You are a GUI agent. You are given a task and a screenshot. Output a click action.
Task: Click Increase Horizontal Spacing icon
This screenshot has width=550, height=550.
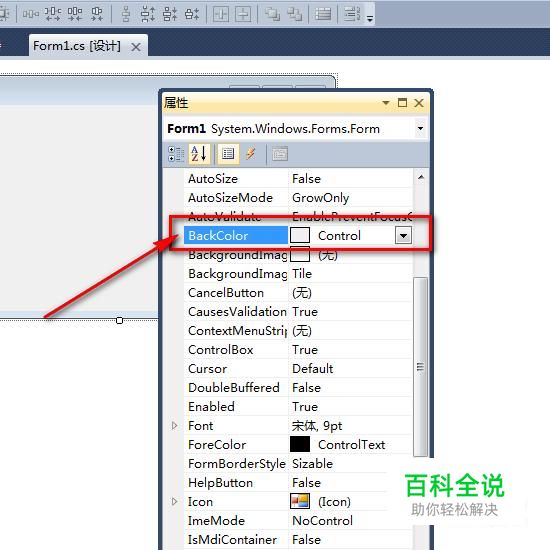coord(53,14)
